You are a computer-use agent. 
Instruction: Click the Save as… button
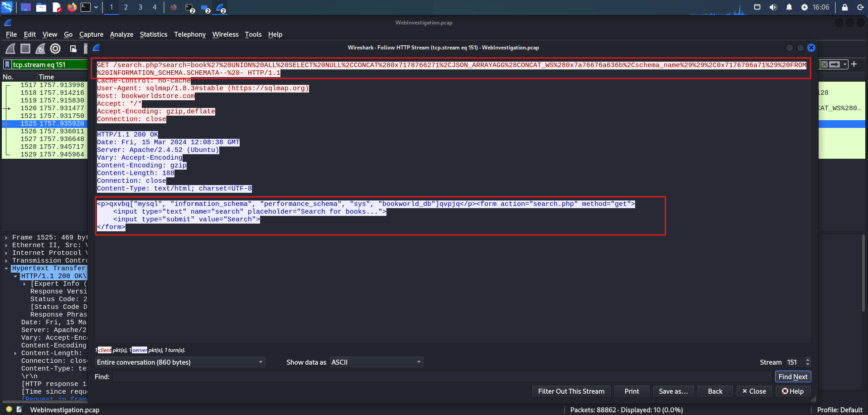tap(673, 391)
